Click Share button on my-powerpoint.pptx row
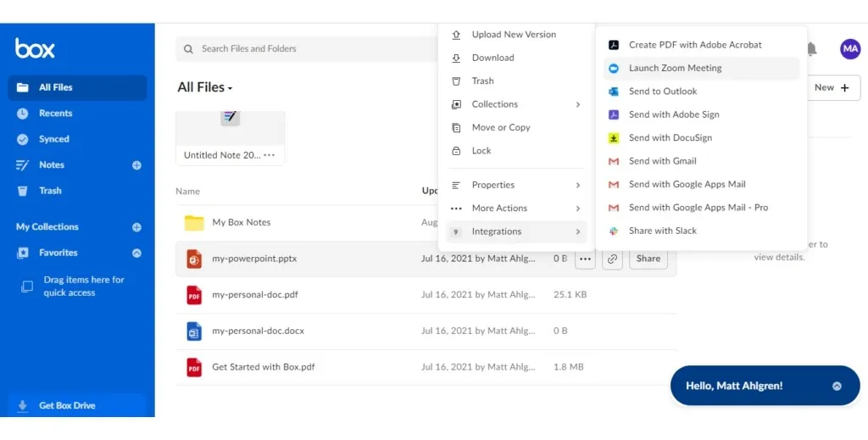The image size is (868, 440). click(648, 259)
